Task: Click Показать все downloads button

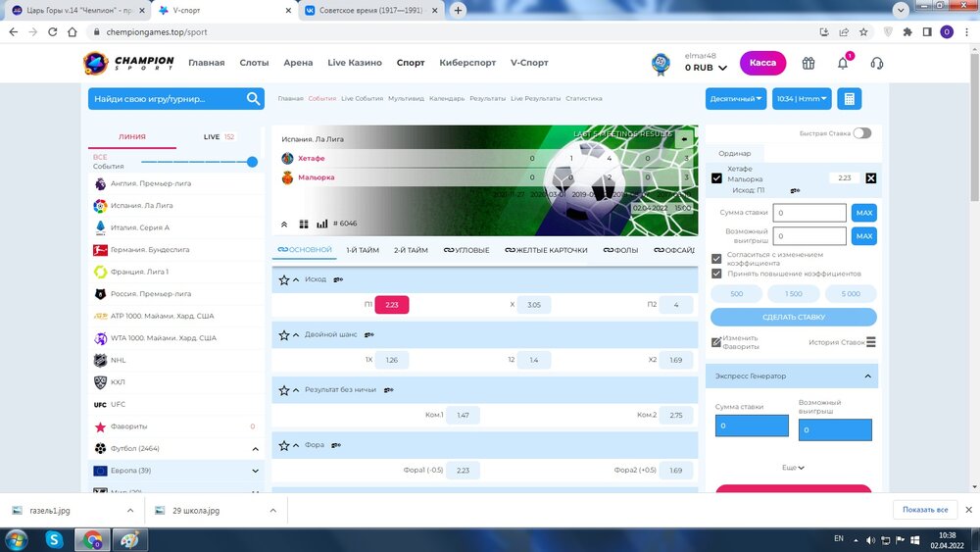Action: click(x=925, y=510)
